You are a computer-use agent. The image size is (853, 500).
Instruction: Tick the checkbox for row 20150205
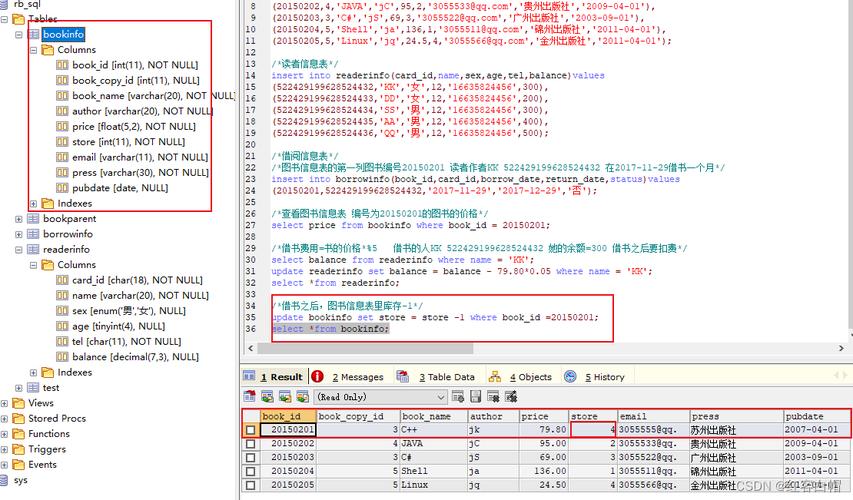tap(250, 485)
